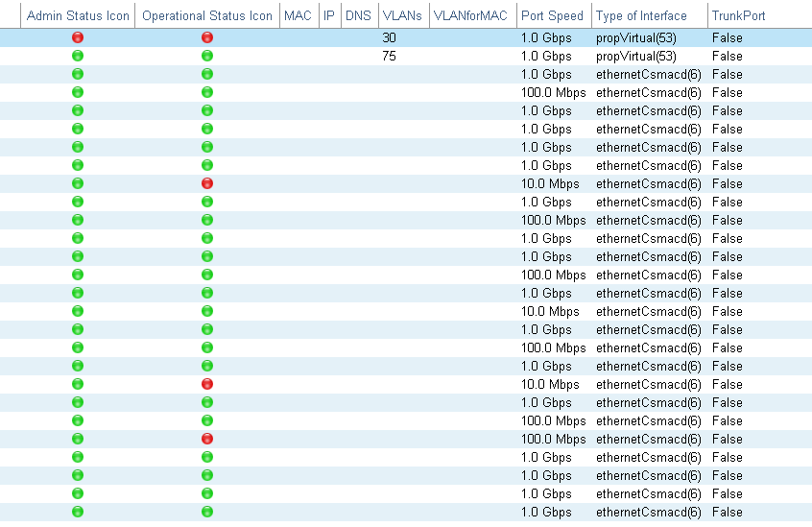
Task: Select the VLAN cell showing 75
Action: [x=389, y=56]
